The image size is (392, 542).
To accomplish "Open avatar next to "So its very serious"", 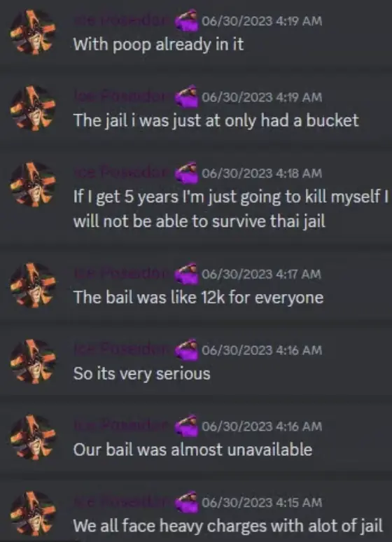I will tap(33, 361).
